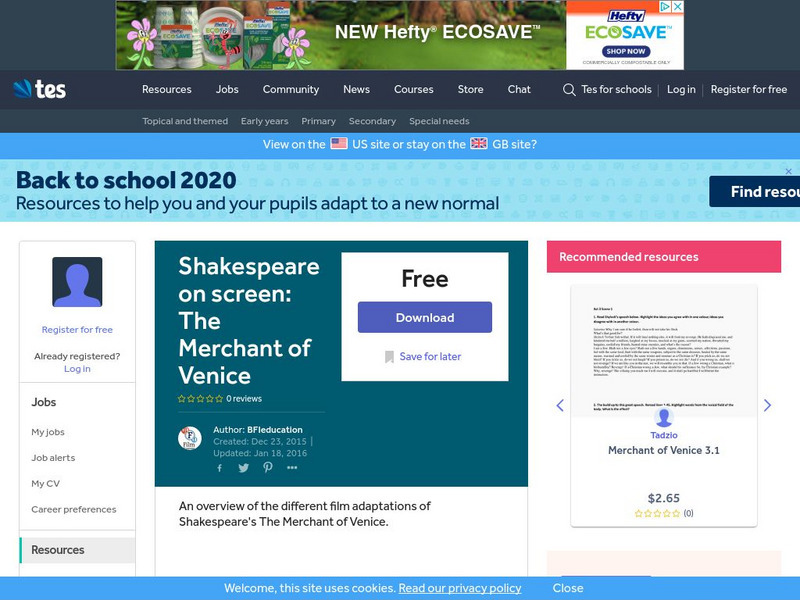
Task: Click sidebar Log in link
Action: click(x=77, y=368)
